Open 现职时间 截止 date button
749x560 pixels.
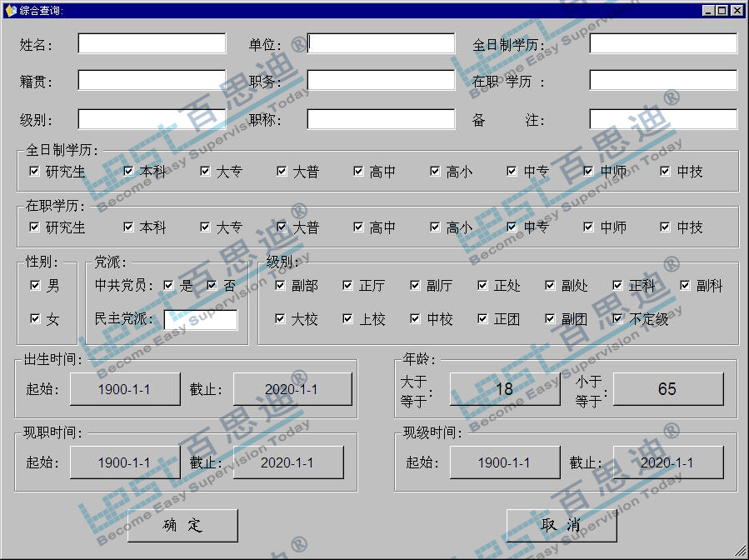[x=288, y=462]
